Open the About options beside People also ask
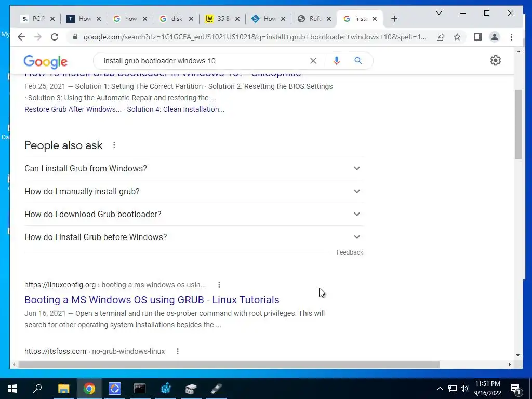532x399 pixels. click(114, 145)
